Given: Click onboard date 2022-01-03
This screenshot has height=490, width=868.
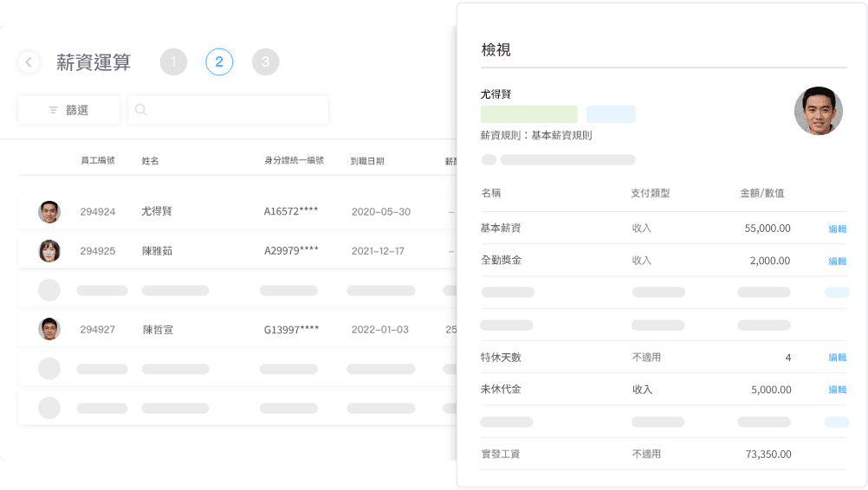Looking at the screenshot, I should 379,330.
